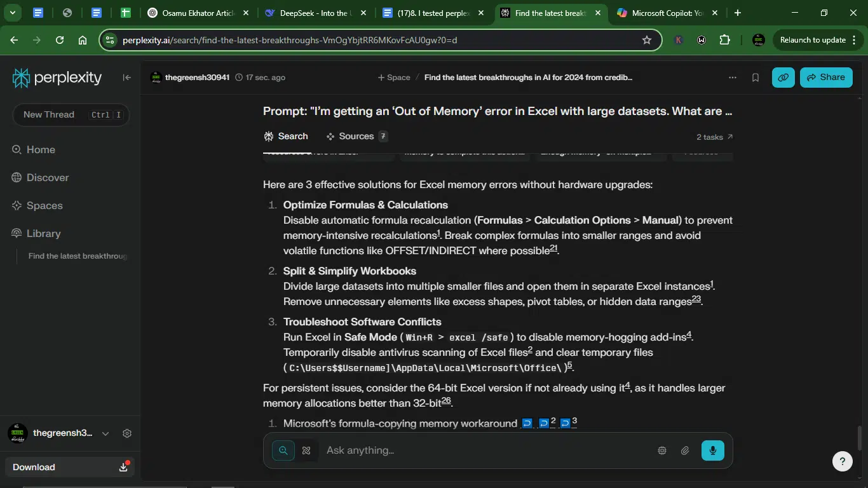
Task: Close the Microsoft Copilot browser tab
Action: point(715,13)
